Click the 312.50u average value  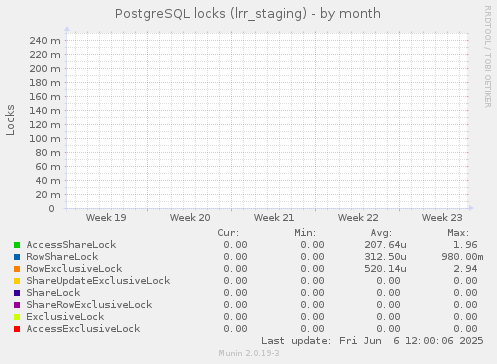(x=385, y=257)
